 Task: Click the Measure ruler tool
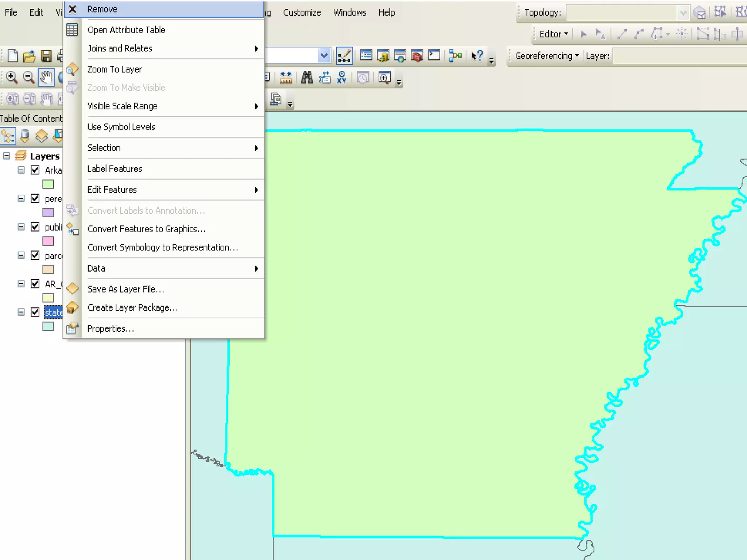pyautogui.click(x=286, y=77)
